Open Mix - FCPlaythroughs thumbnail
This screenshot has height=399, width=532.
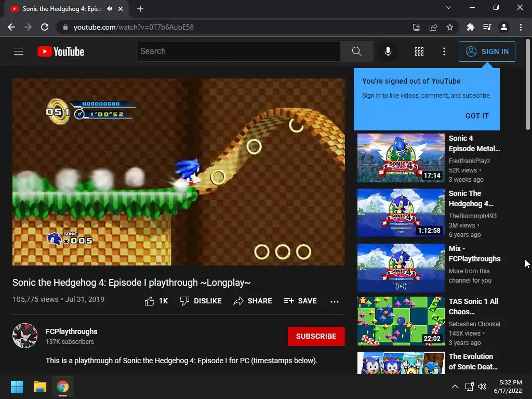(x=401, y=268)
